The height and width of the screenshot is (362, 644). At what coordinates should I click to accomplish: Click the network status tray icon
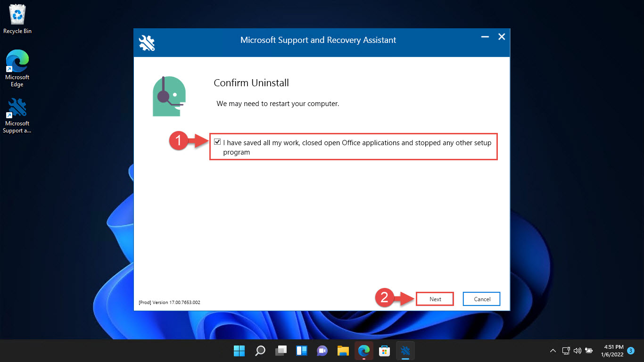click(566, 351)
